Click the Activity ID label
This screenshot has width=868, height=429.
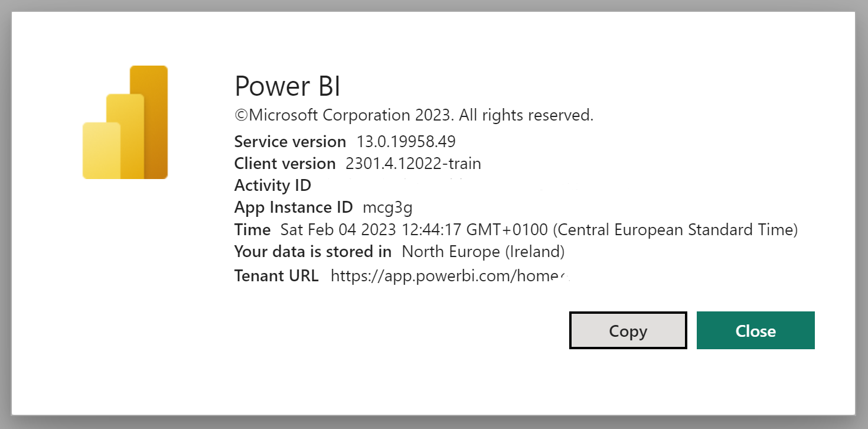point(272,185)
